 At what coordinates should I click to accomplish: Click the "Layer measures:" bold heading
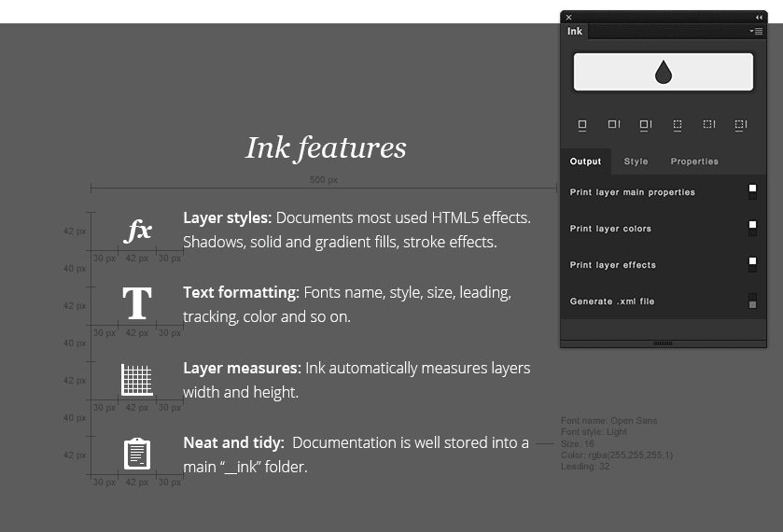242,368
